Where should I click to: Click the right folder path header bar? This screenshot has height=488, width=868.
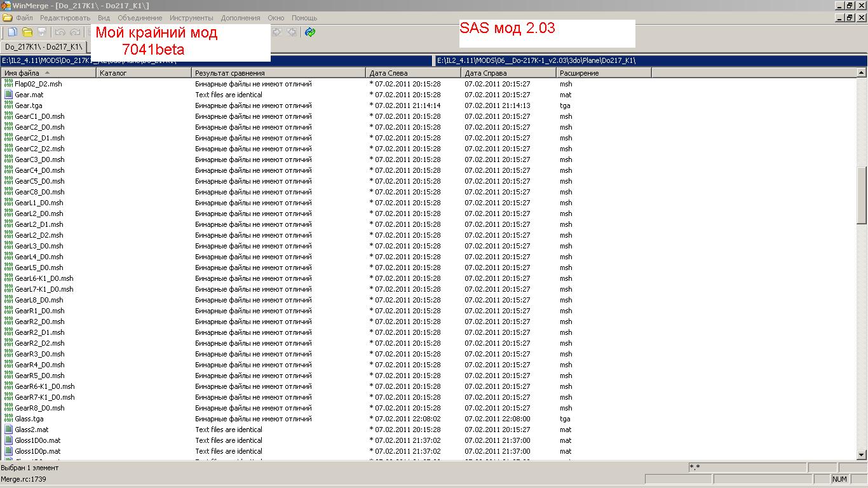(x=651, y=60)
